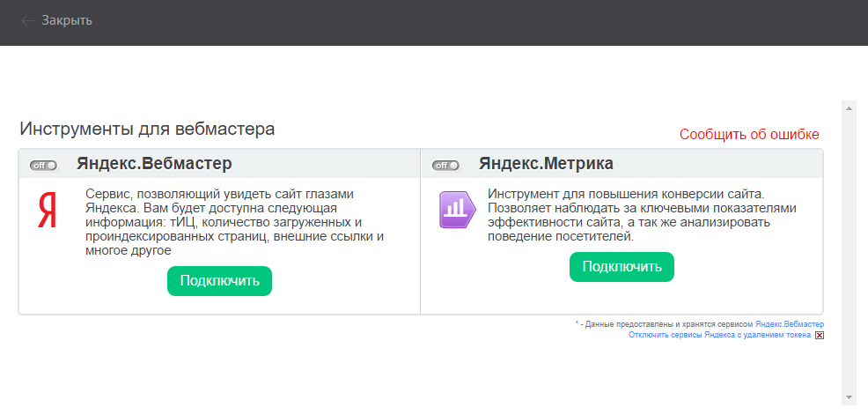
Task: Open the Сообщить об ошибке link
Action: point(749,135)
